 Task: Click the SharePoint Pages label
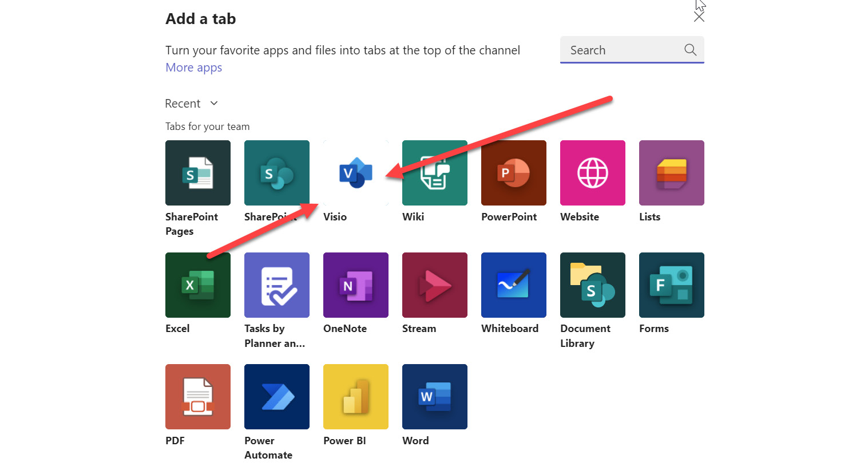click(x=192, y=224)
